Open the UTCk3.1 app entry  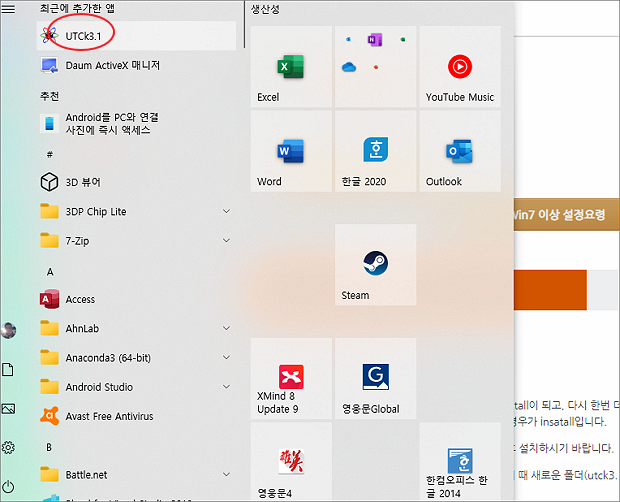tap(136, 36)
